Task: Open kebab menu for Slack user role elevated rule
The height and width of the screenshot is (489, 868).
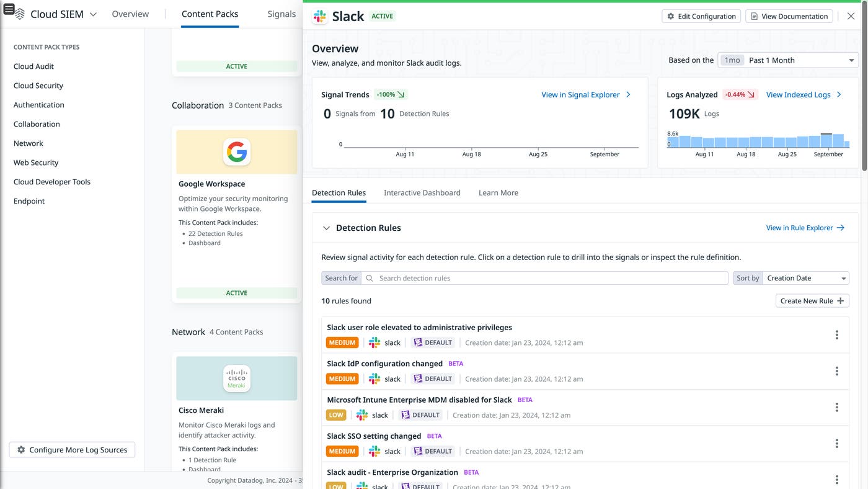Action: click(836, 335)
